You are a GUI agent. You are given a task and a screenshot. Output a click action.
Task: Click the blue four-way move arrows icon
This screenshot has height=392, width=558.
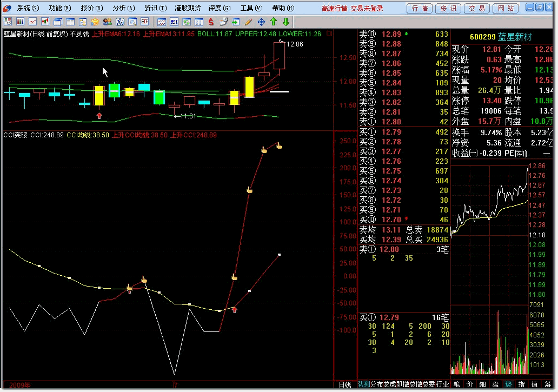(261, 22)
